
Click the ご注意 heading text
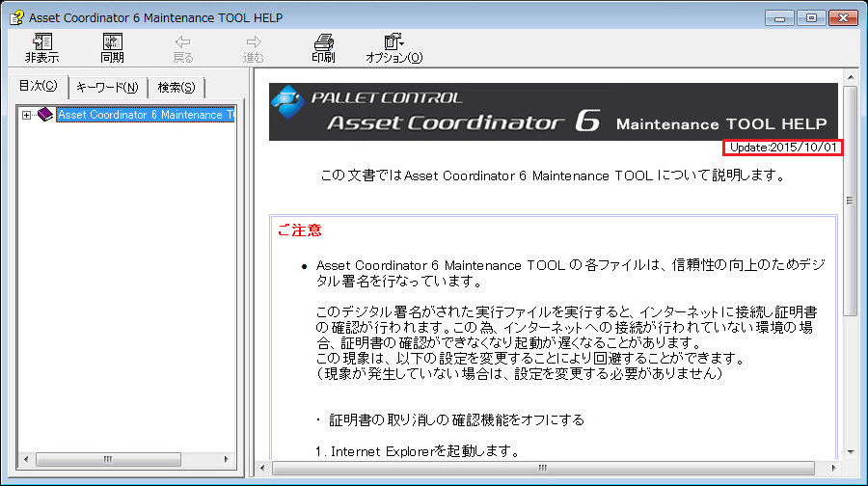coord(300,230)
